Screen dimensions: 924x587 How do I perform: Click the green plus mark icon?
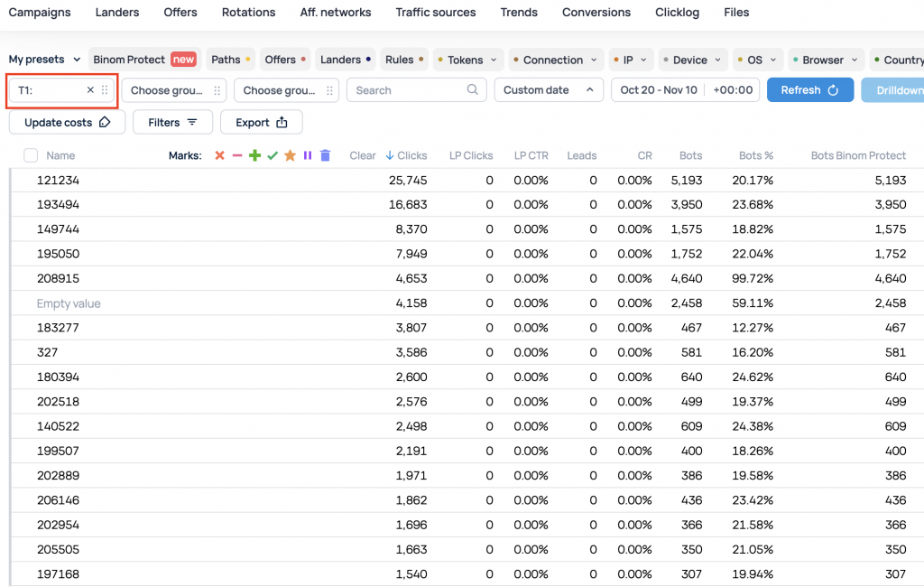coord(254,156)
